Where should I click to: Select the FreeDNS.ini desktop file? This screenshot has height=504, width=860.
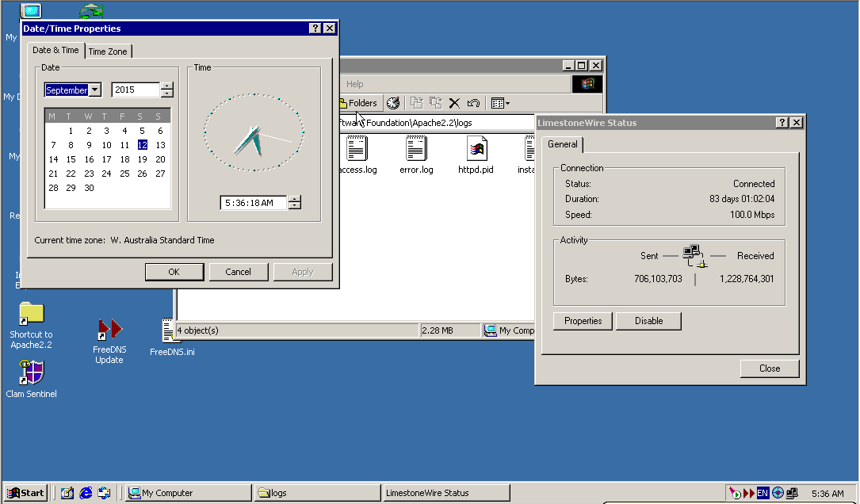[x=172, y=338]
